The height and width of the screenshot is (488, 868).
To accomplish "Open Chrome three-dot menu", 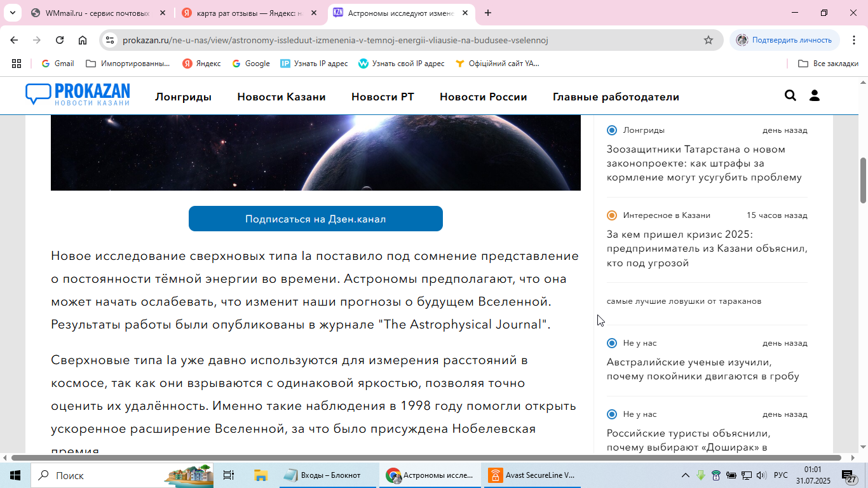I will click(853, 40).
